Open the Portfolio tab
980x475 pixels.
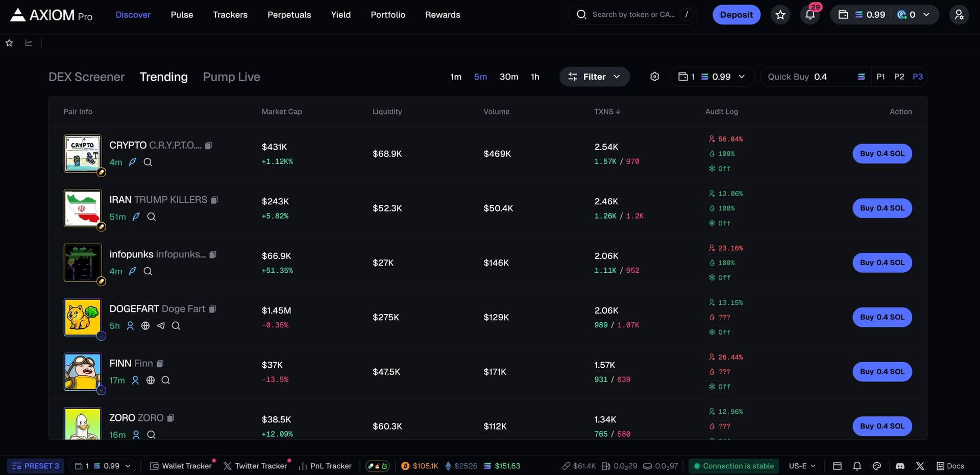388,15
